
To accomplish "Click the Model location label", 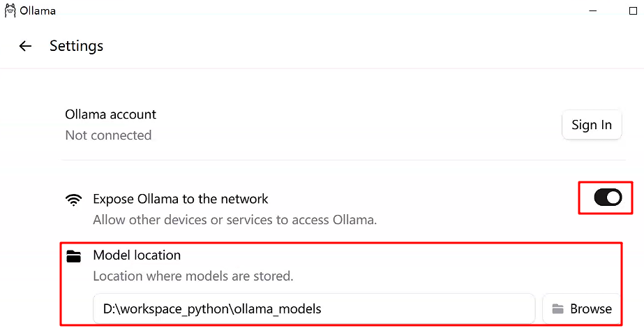I will tap(137, 255).
